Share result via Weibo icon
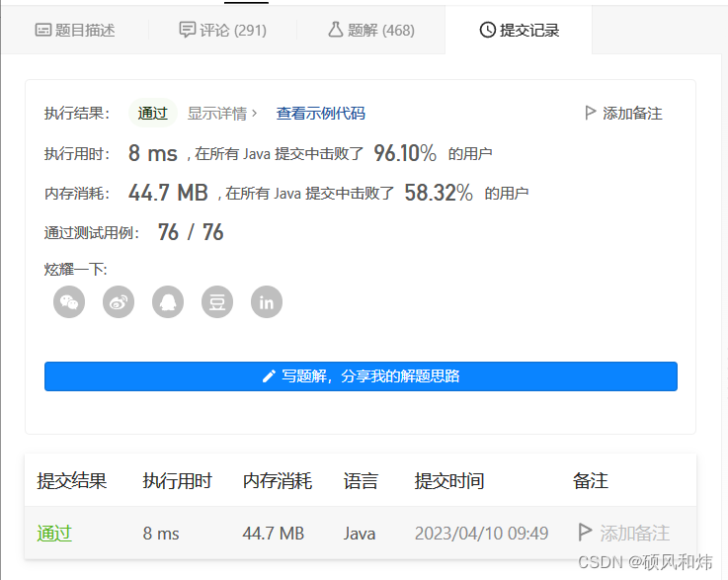The height and width of the screenshot is (580, 728). (x=119, y=301)
